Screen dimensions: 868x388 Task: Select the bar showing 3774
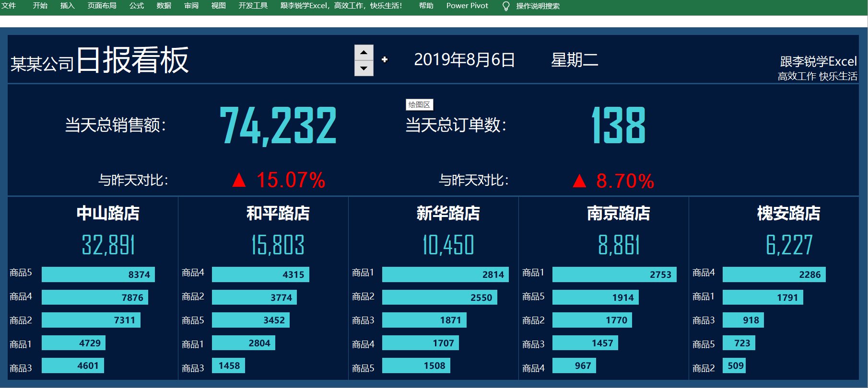click(254, 297)
